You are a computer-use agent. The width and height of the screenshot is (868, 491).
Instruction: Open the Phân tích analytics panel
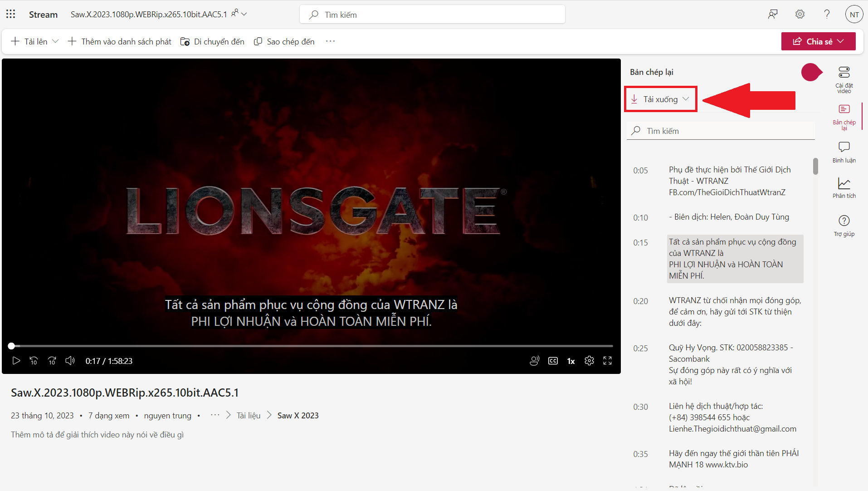844,188
